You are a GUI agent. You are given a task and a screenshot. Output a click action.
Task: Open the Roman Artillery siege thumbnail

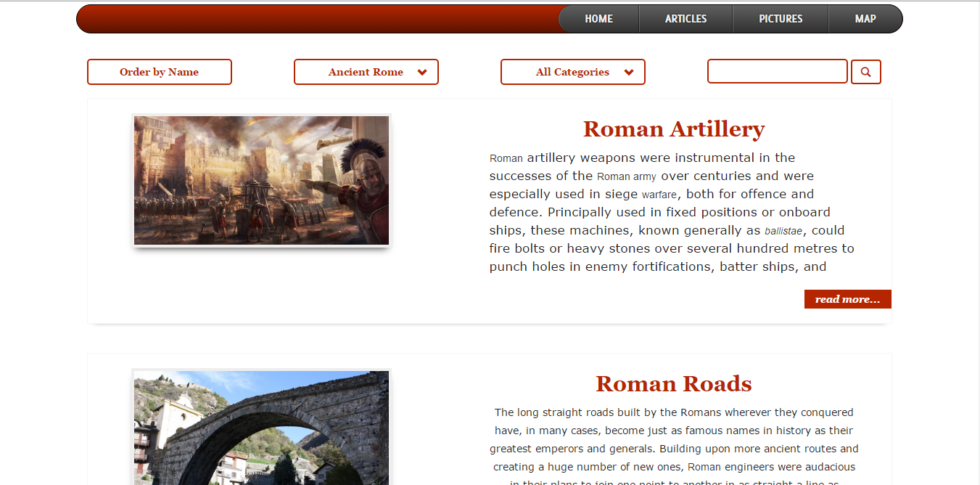click(261, 180)
